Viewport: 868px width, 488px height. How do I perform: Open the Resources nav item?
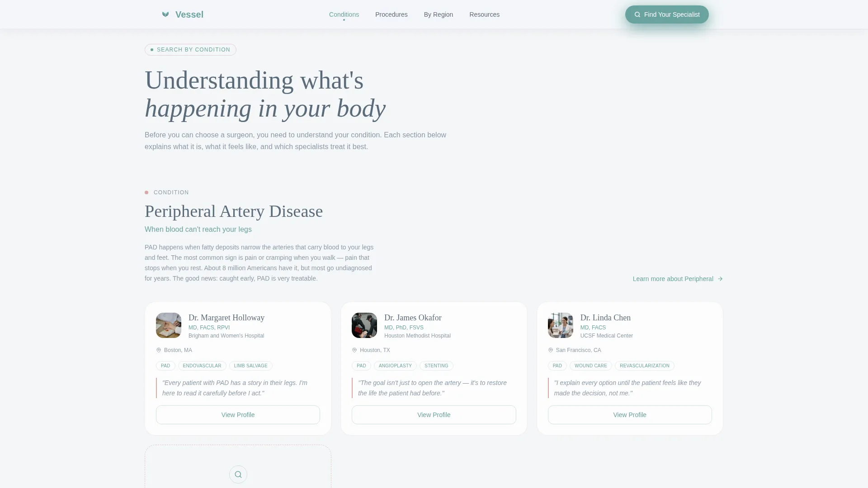[485, 14]
